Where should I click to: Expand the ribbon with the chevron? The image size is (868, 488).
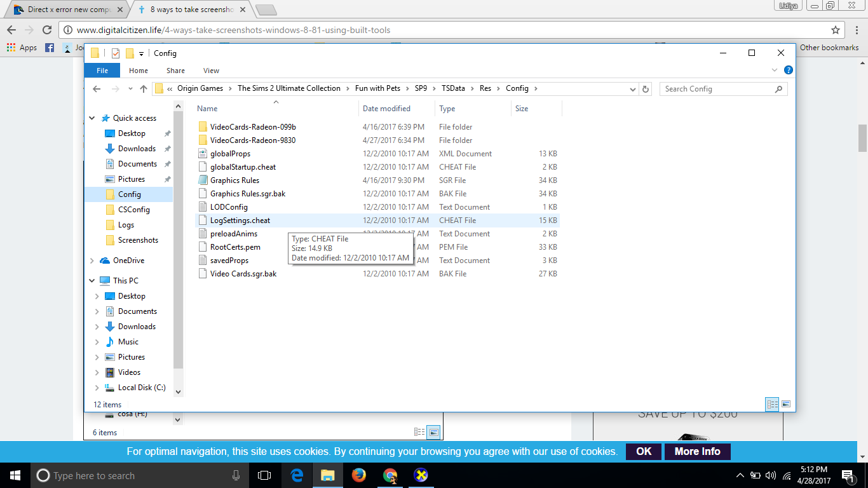pyautogui.click(x=774, y=71)
